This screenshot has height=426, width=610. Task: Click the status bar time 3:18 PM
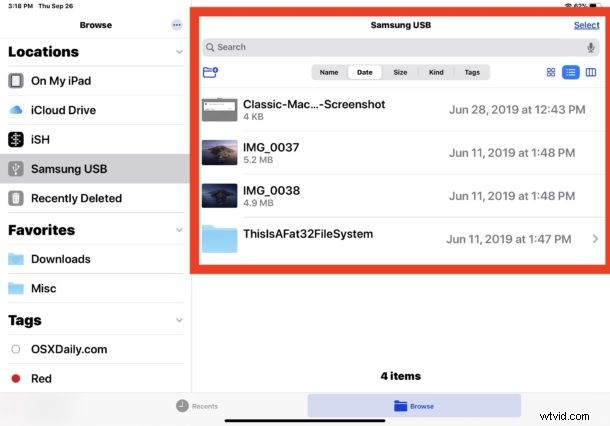(x=21, y=6)
